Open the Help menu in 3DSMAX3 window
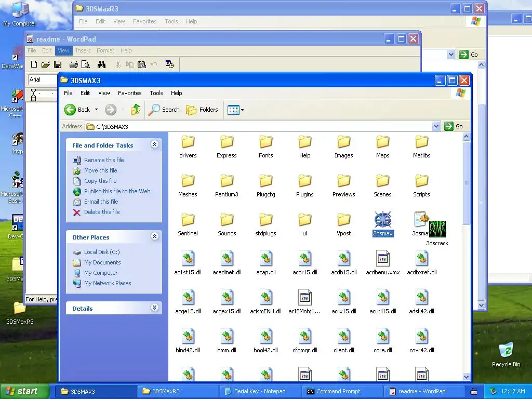The width and height of the screenshot is (532, 399). [x=177, y=93]
